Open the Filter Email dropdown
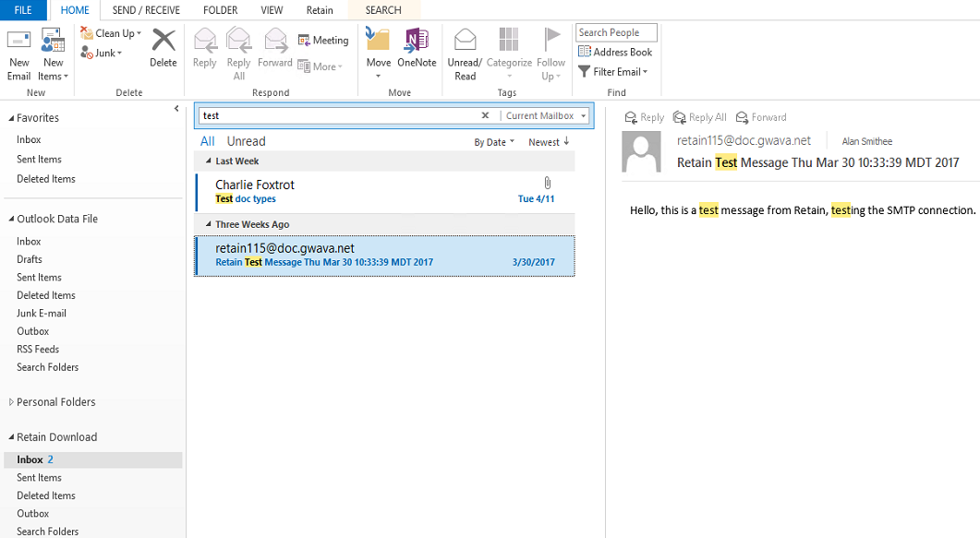Image resolution: width=980 pixels, height=538 pixels. click(613, 72)
